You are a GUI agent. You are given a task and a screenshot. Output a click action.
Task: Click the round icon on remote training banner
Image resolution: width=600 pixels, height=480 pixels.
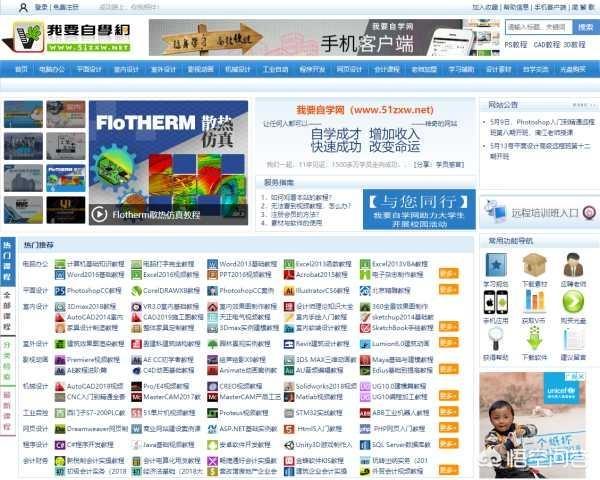tap(589, 212)
